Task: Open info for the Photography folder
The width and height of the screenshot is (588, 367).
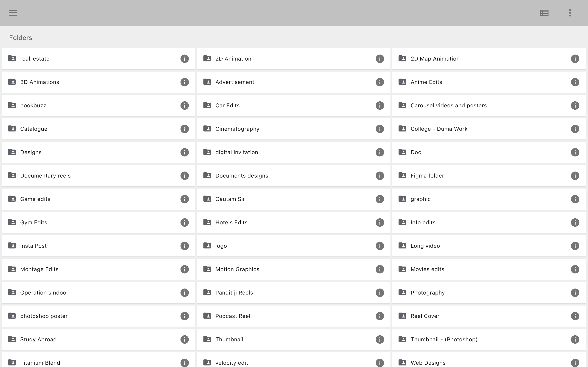Action: (x=575, y=292)
